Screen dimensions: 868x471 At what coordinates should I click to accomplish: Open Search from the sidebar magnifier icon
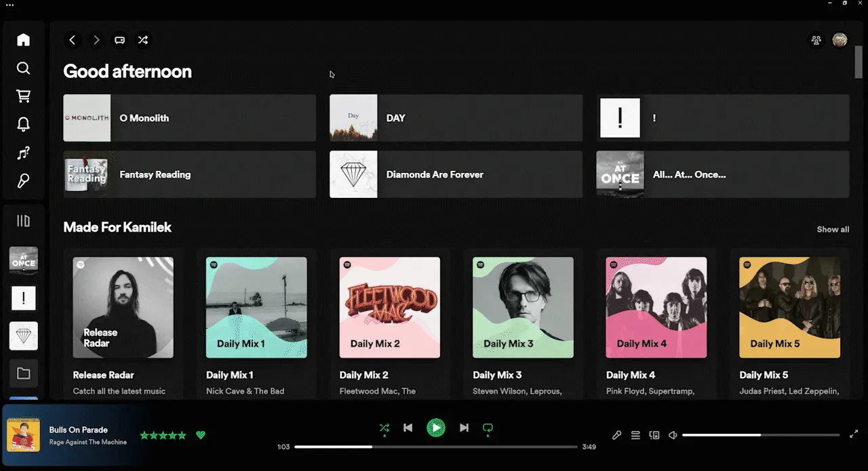[24, 68]
